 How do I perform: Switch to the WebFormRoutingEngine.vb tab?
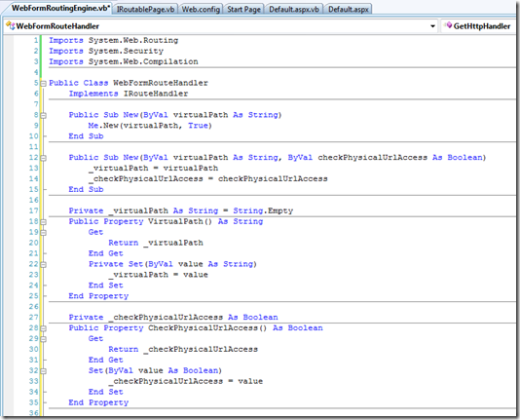[60, 8]
